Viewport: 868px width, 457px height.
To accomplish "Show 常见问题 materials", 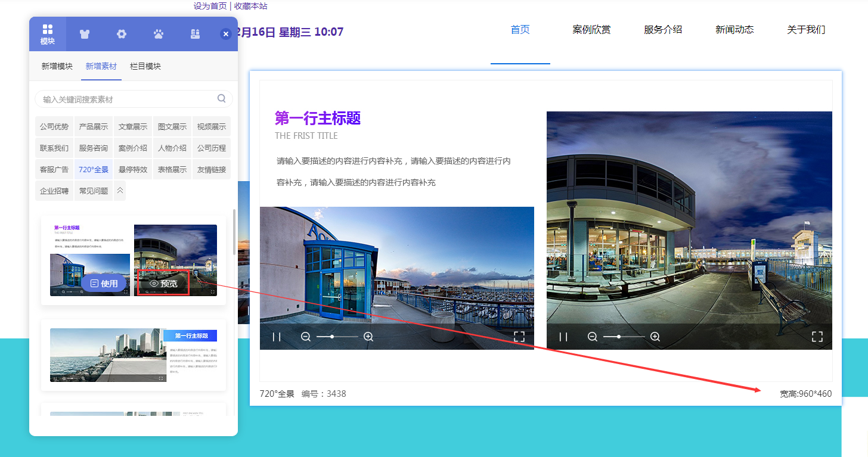I will pyautogui.click(x=94, y=191).
